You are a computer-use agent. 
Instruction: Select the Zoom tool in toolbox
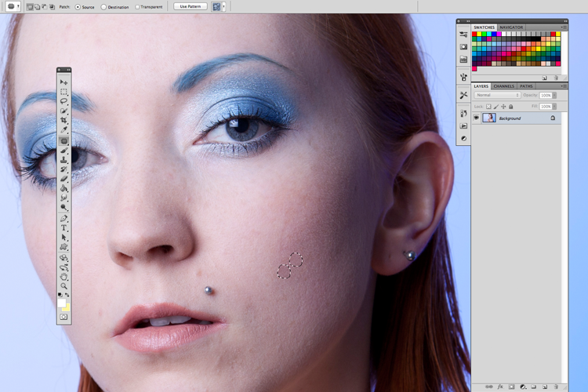point(64,286)
